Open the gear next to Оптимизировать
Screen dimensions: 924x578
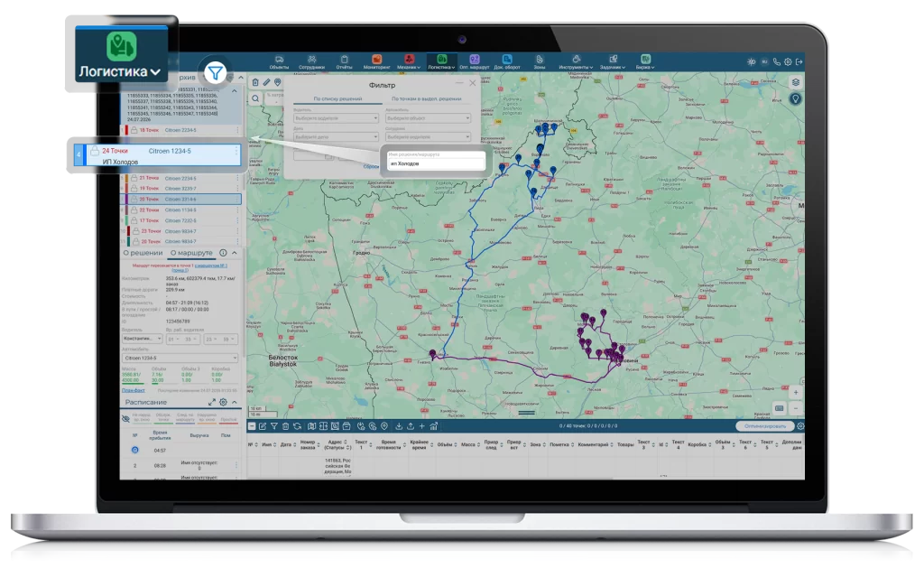coord(800,426)
